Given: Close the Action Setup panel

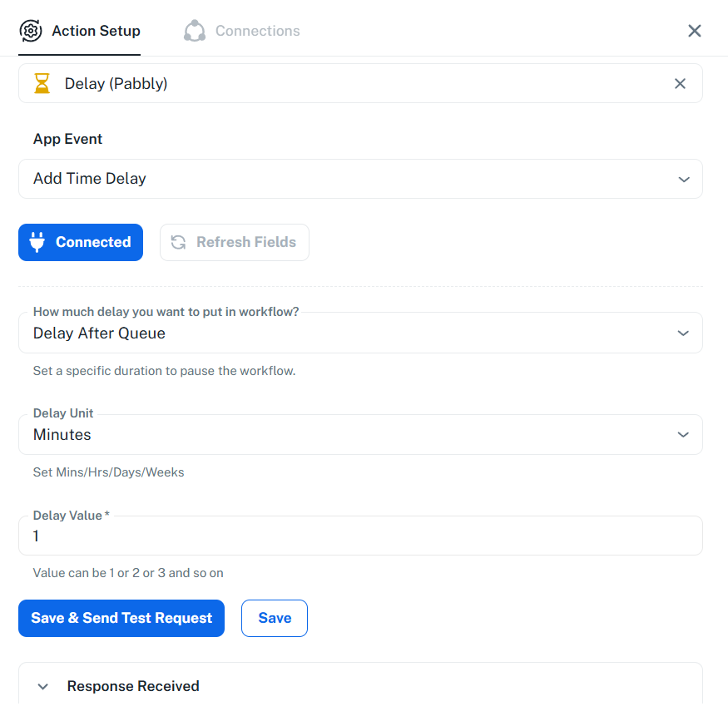Looking at the screenshot, I should 695,31.
